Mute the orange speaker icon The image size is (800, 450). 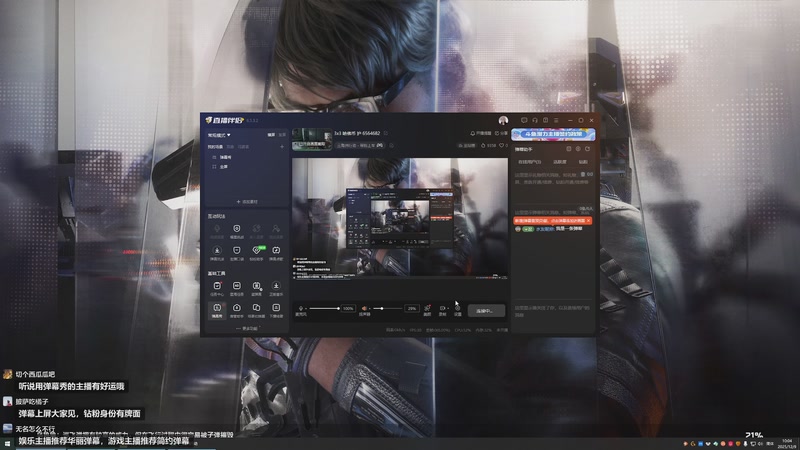coord(364,308)
